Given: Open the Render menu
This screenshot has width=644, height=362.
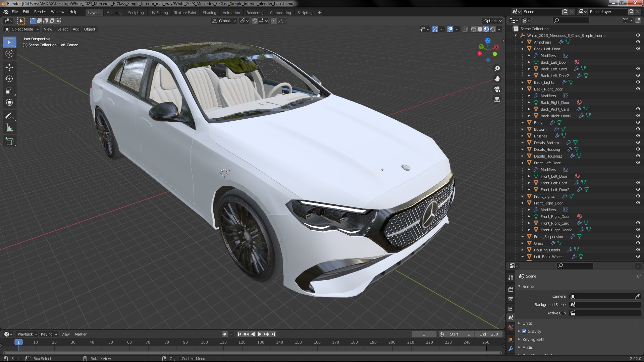Looking at the screenshot, I should pos(40,12).
